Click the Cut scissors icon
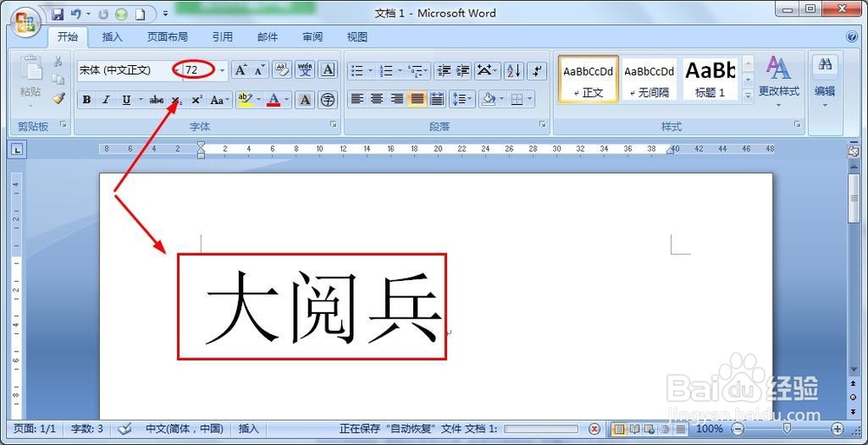This screenshot has width=868, height=445. [x=58, y=62]
